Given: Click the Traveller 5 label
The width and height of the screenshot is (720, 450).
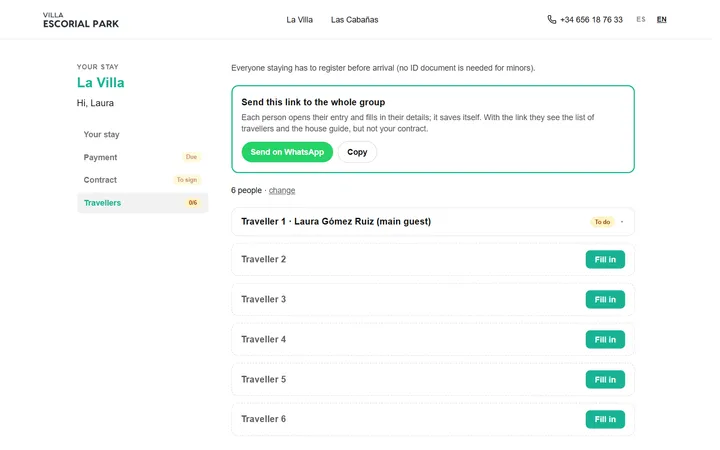Looking at the screenshot, I should click(x=264, y=380).
